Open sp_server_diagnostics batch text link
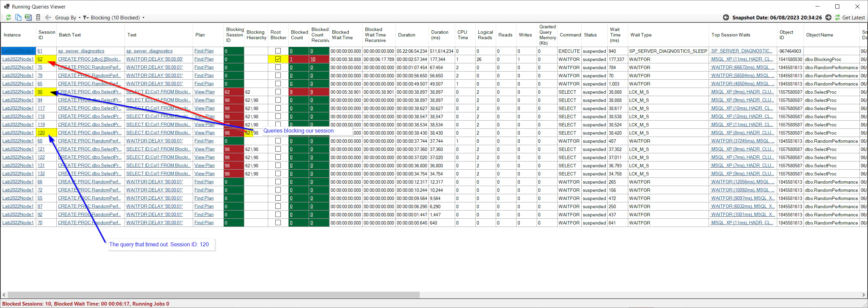 (x=81, y=51)
